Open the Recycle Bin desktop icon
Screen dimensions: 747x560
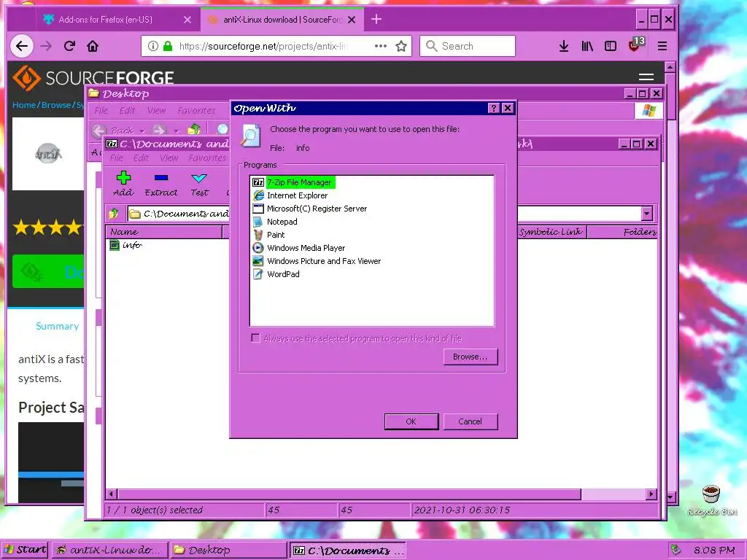pos(711,500)
